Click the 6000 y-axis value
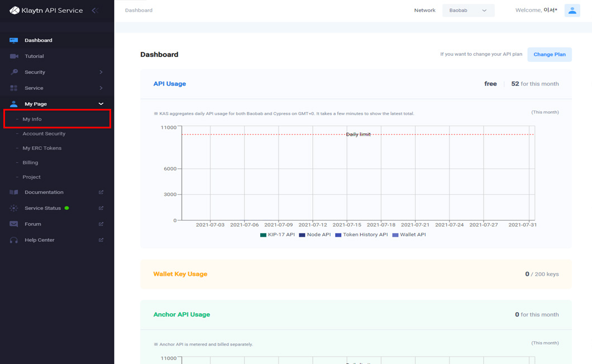 [x=170, y=169]
